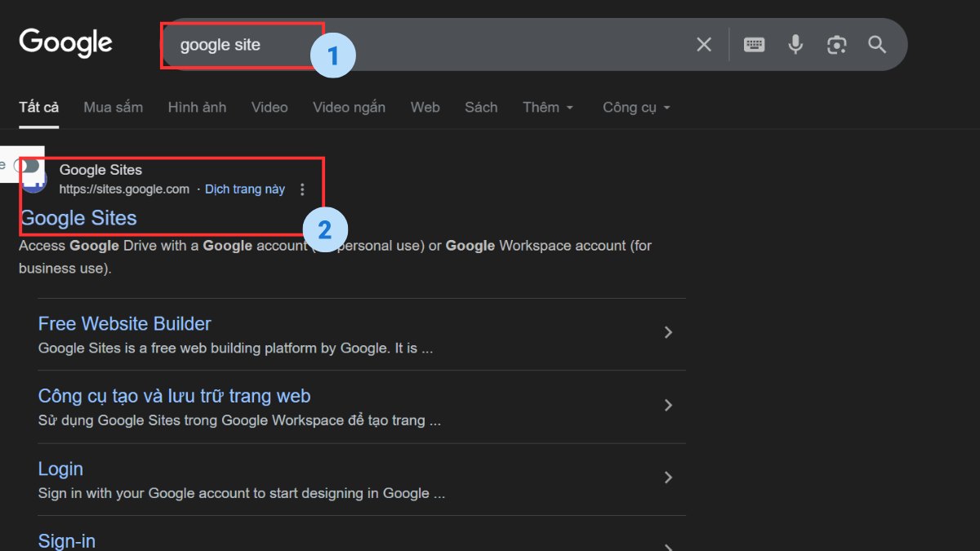Open the Sign-in sitelink
Image resolution: width=980 pixels, height=551 pixels.
coord(67,540)
